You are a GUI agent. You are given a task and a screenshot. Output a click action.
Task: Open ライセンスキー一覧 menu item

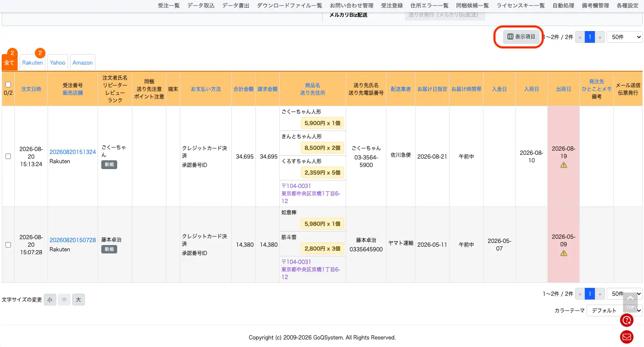(x=520, y=5)
